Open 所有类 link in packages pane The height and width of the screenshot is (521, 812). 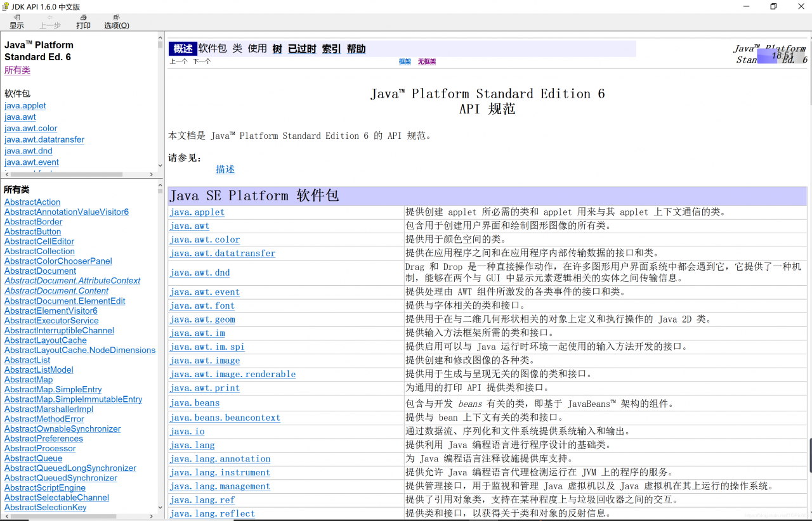[17, 70]
